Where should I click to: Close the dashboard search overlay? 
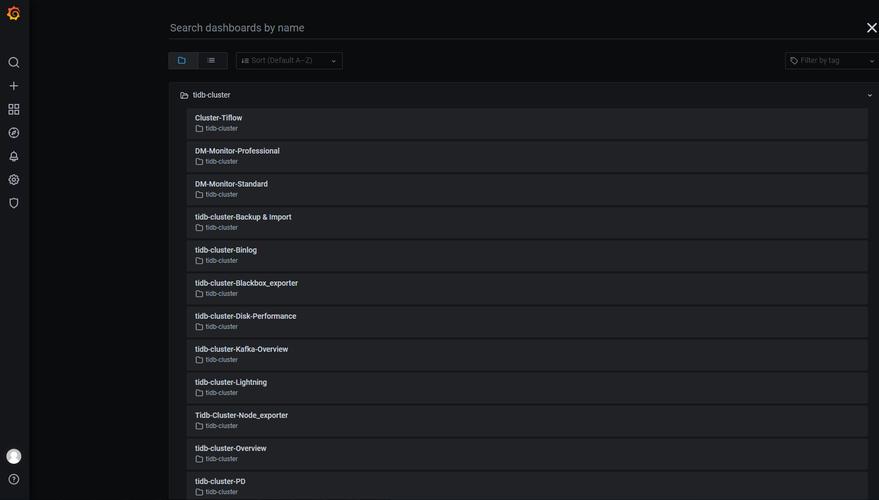[x=872, y=27]
